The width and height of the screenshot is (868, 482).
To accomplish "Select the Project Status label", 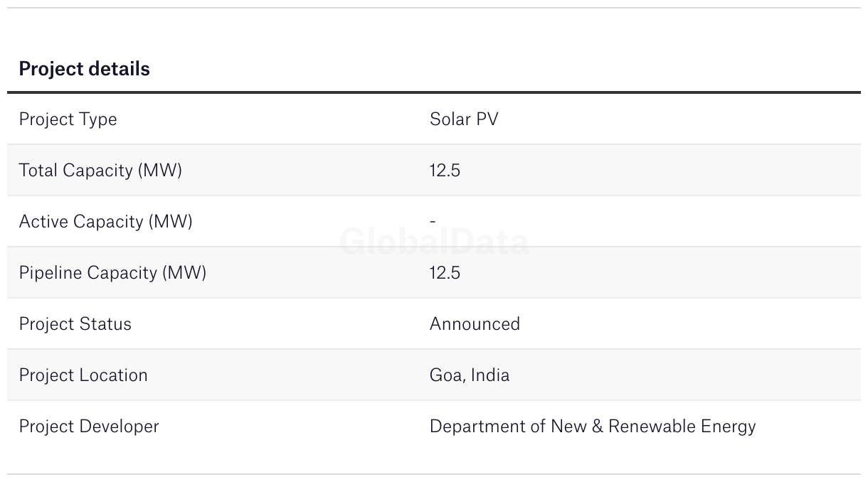I will 75,324.
